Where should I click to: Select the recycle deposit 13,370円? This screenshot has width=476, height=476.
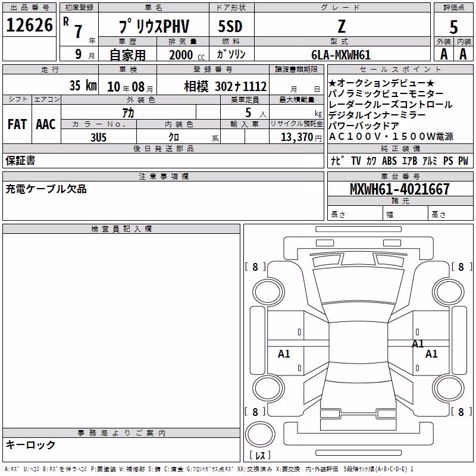301,137
